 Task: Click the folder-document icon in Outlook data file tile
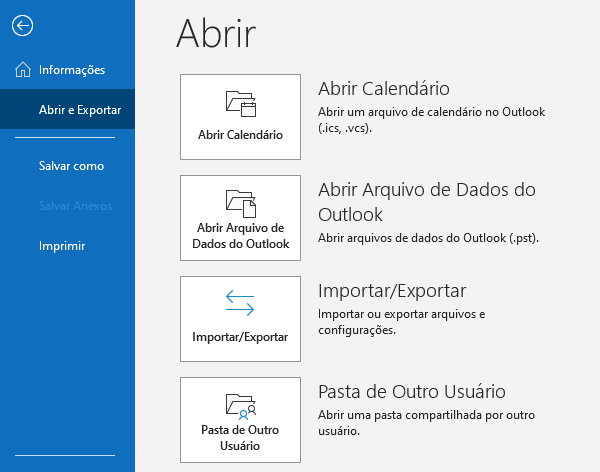pyautogui.click(x=241, y=204)
